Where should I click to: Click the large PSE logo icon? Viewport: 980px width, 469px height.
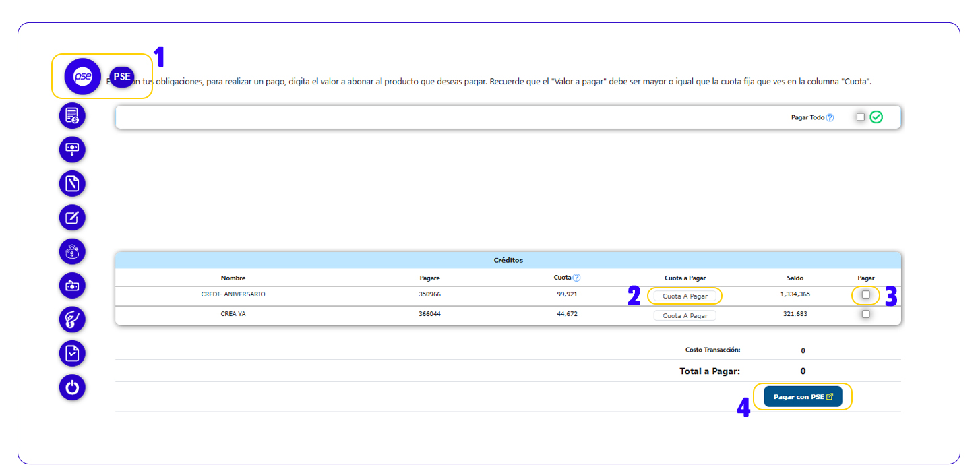[82, 77]
